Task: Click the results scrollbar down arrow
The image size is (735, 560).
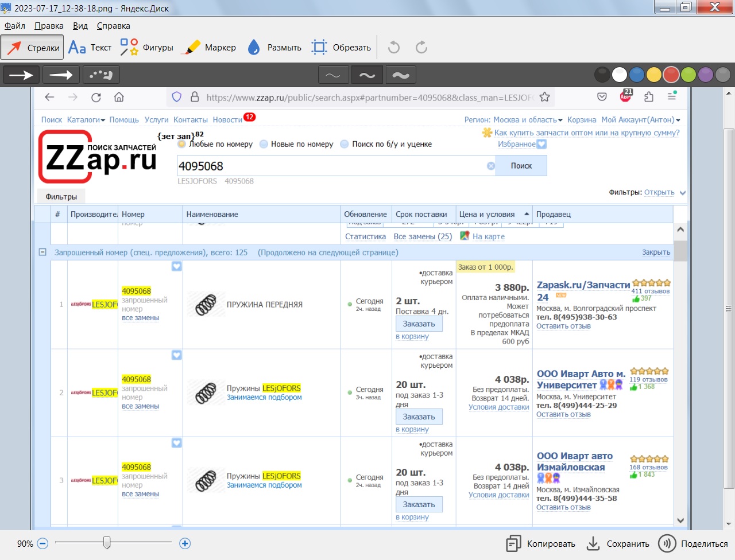Action: tap(680, 520)
